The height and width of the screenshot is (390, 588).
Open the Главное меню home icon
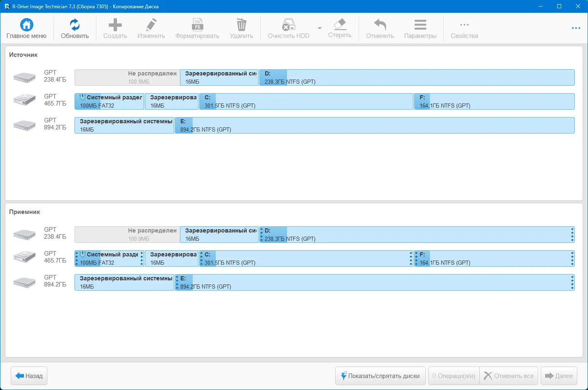[x=26, y=25]
